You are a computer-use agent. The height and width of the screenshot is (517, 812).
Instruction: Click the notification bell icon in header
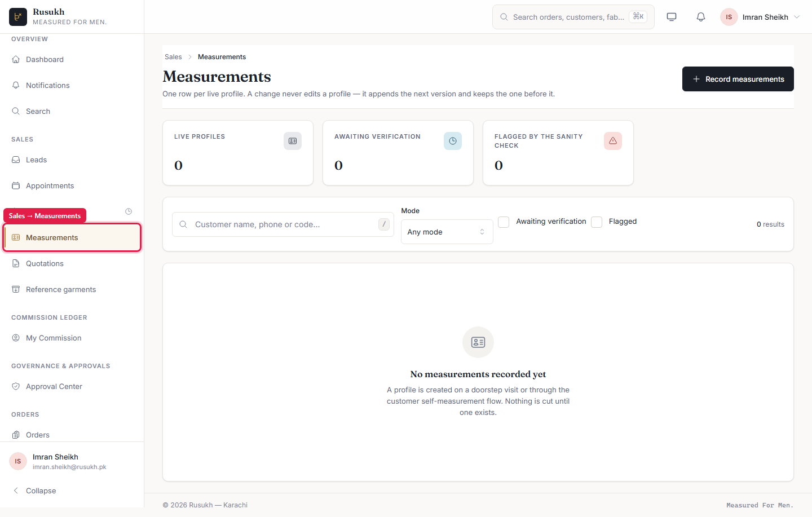coord(701,17)
